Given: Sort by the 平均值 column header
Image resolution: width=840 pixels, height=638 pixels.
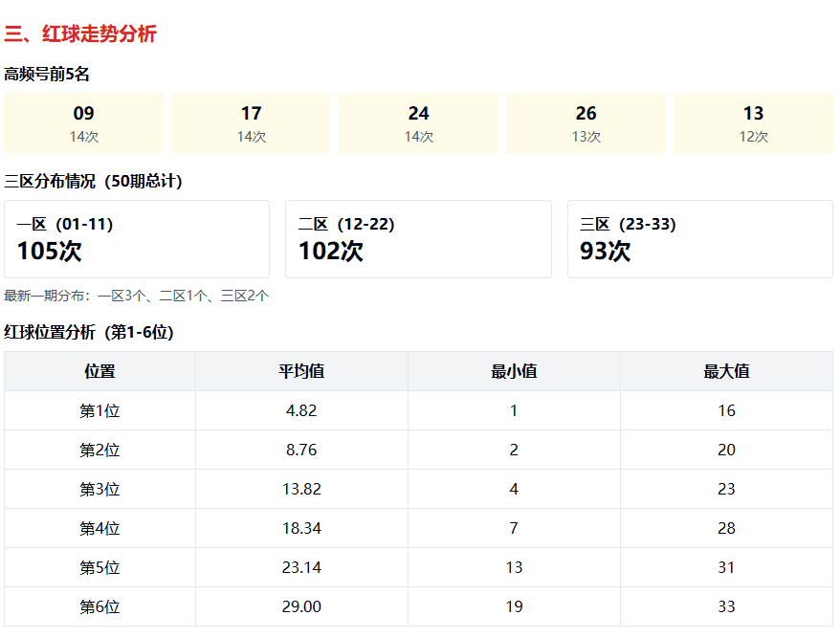Looking at the screenshot, I should 301,371.
